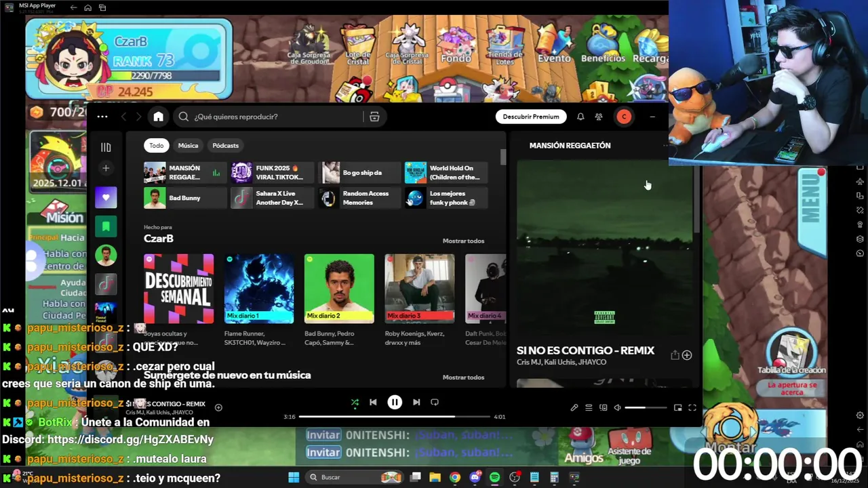Open Connect to a device
868x488 pixels.
pos(603,407)
